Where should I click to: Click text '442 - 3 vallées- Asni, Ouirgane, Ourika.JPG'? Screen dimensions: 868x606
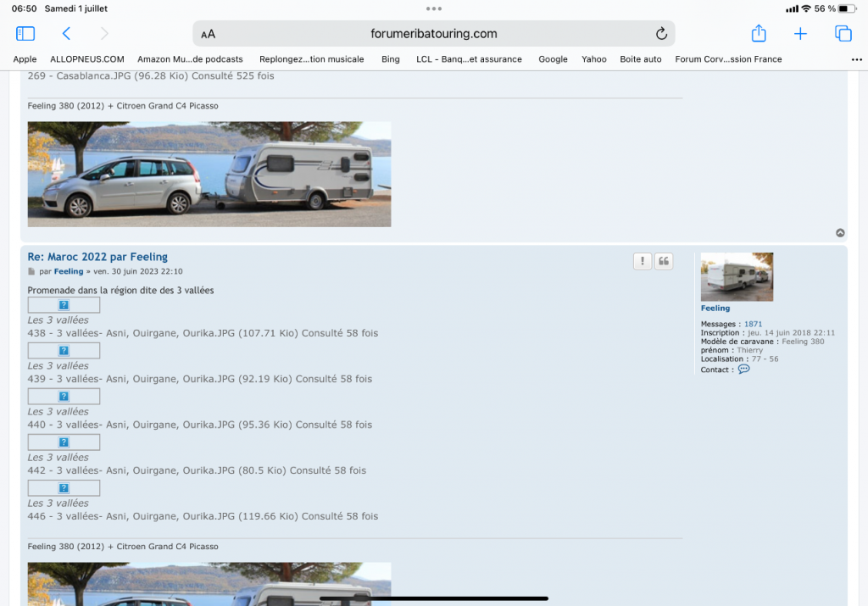click(x=131, y=470)
